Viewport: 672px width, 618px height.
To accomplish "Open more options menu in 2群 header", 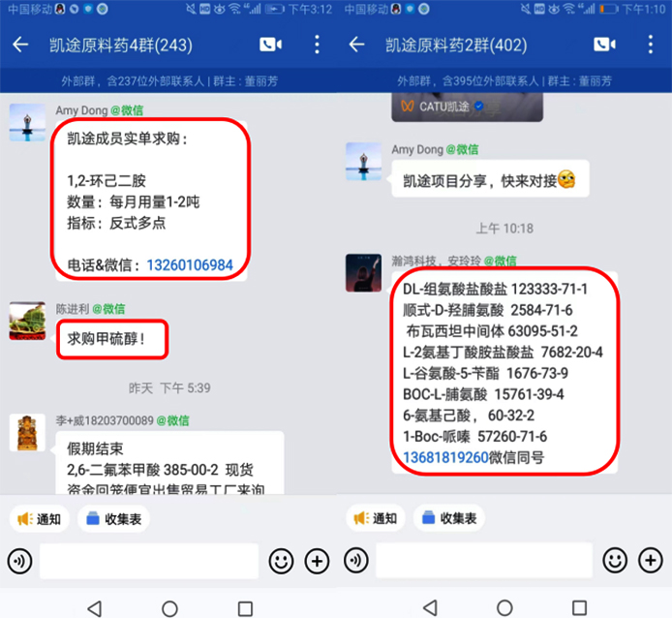I will coord(651,45).
